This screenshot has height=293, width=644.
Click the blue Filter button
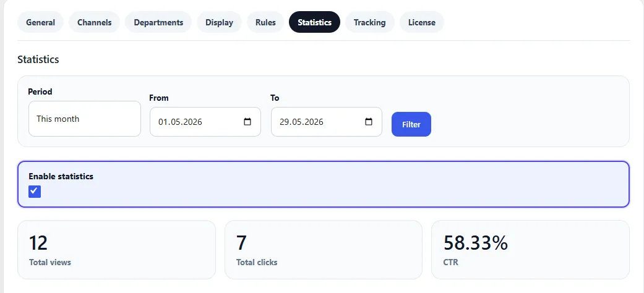click(411, 124)
